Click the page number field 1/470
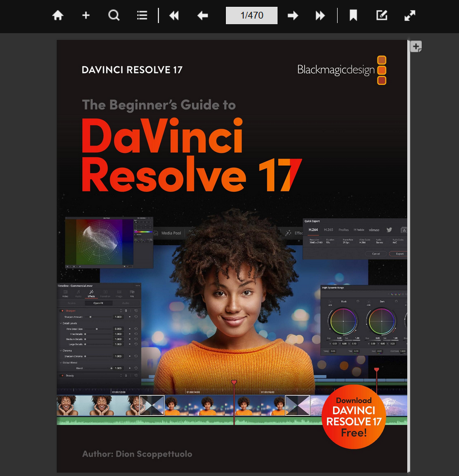The image size is (459, 476). coord(251,15)
